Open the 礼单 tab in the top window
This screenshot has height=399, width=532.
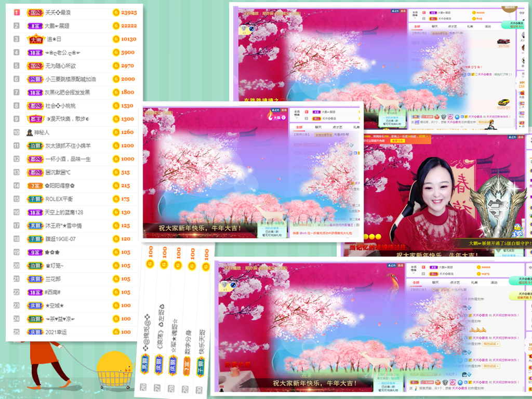coord(470,26)
